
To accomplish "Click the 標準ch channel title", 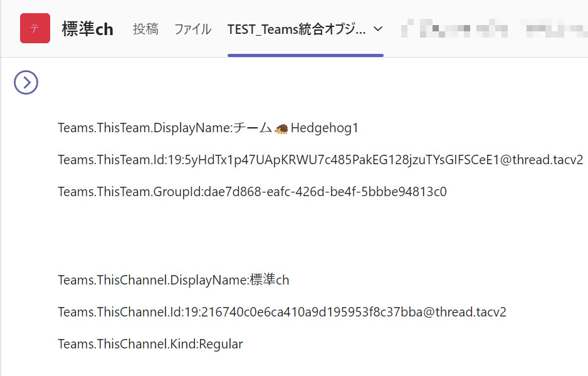I will 88,29.
